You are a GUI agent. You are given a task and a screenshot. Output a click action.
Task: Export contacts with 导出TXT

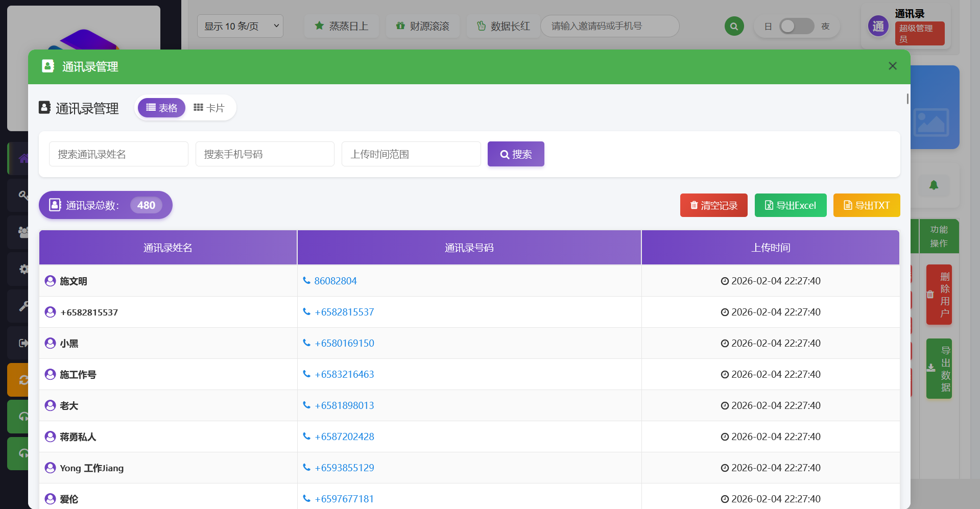click(866, 205)
